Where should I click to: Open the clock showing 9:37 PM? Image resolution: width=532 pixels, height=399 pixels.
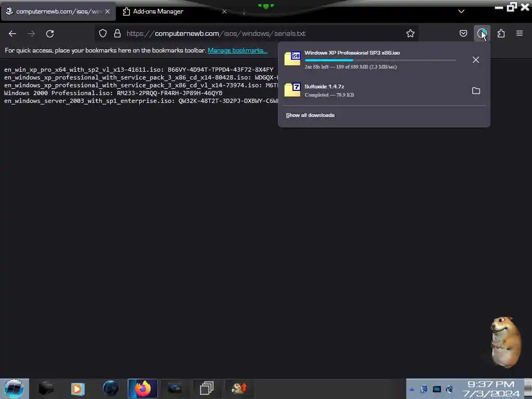491,389
